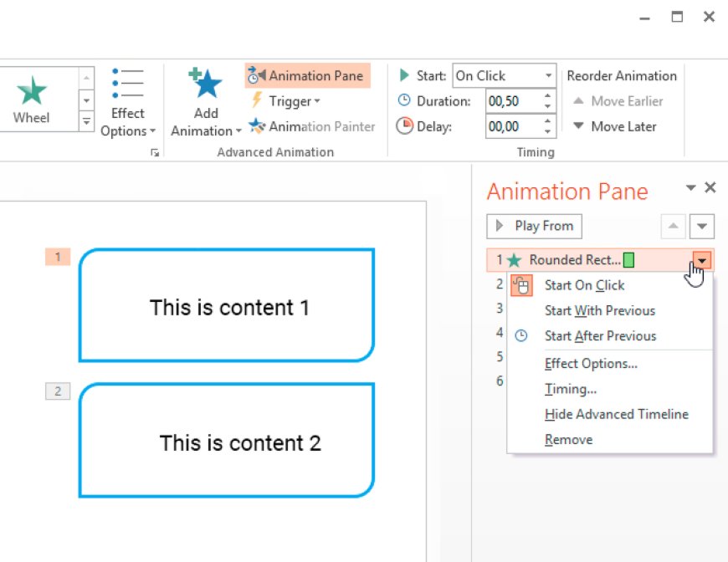The image size is (728, 562).
Task: Choose Start With Previous from menu
Action: click(x=599, y=310)
